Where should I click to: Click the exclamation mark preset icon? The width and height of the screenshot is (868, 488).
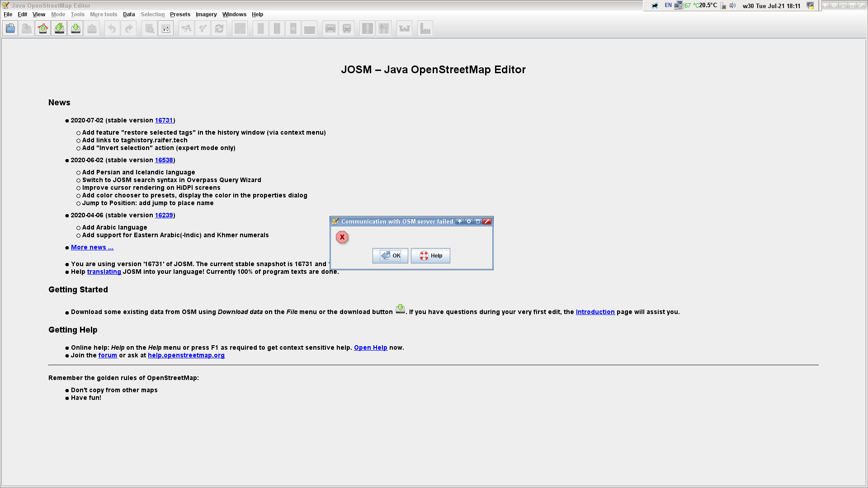click(367, 28)
